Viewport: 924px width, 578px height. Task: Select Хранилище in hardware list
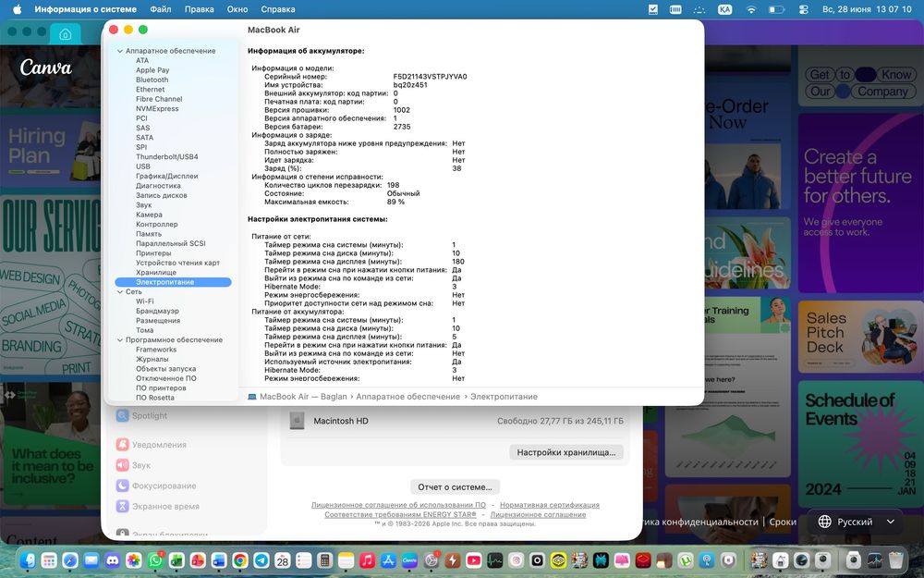156,273
